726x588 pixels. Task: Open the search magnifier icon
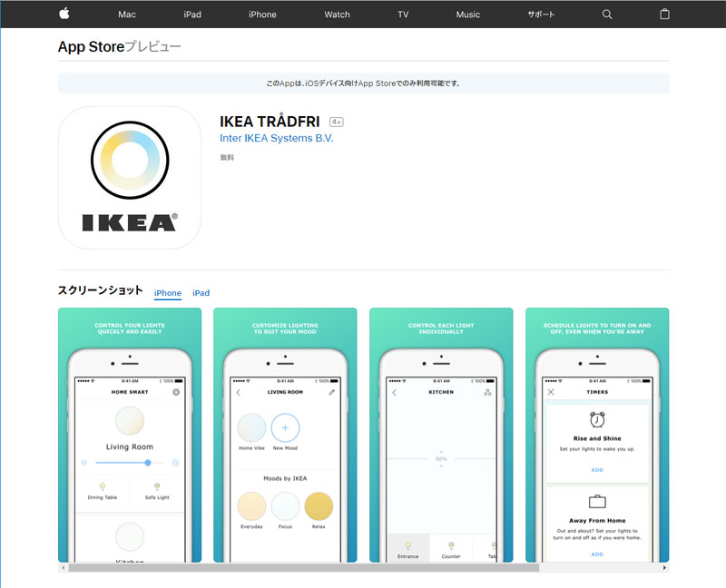click(606, 15)
